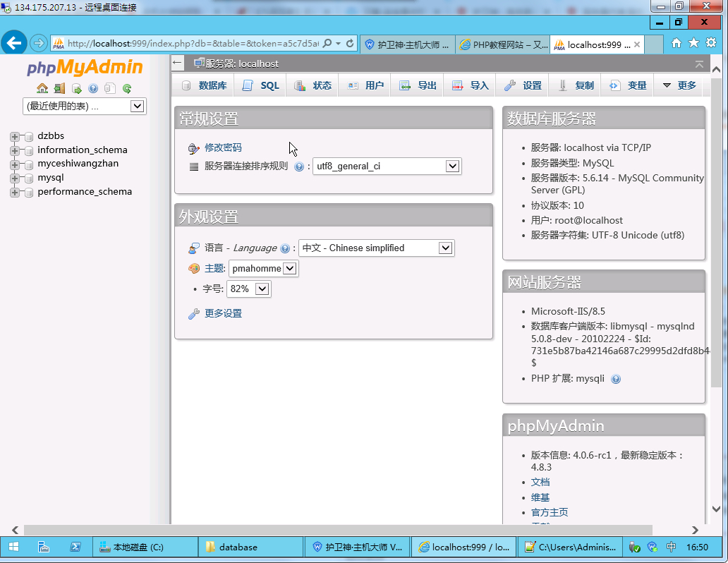Open the 文档 link
728x563 pixels.
[540, 482]
